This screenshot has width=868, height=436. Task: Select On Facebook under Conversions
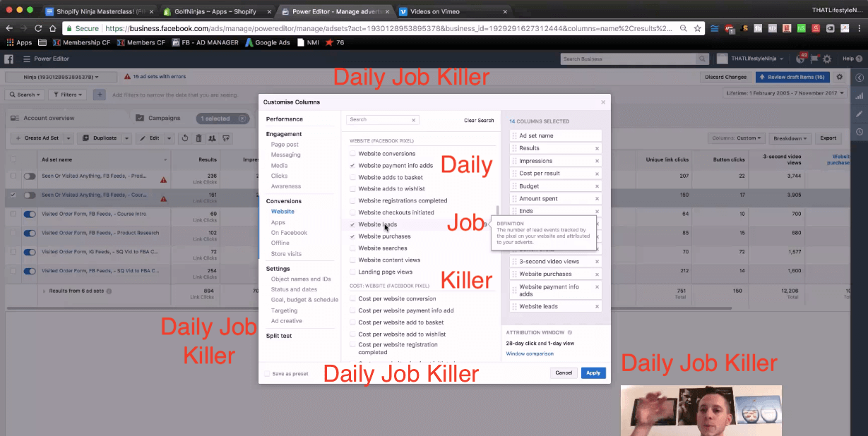pyautogui.click(x=289, y=233)
